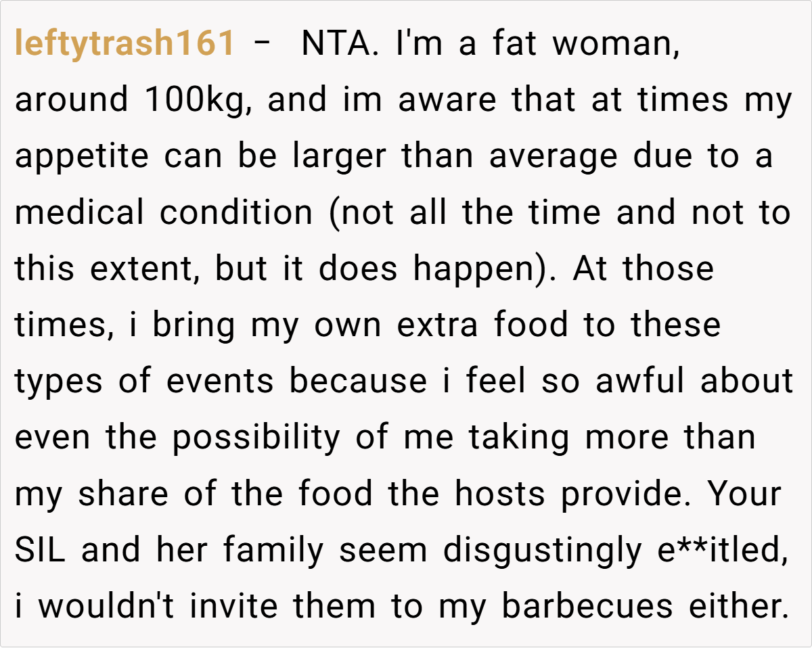Click the word "barbecues"
The image size is (812, 648).
(587, 607)
